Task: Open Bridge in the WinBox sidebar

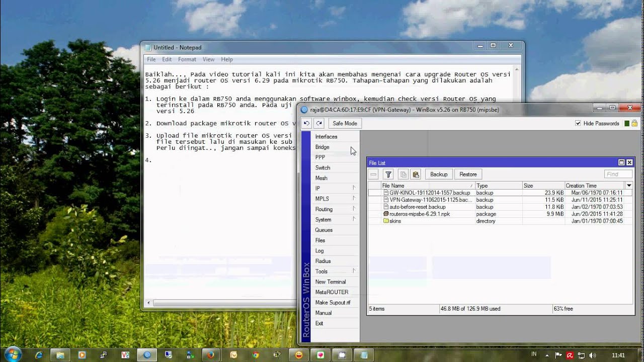Action: (335, 147)
